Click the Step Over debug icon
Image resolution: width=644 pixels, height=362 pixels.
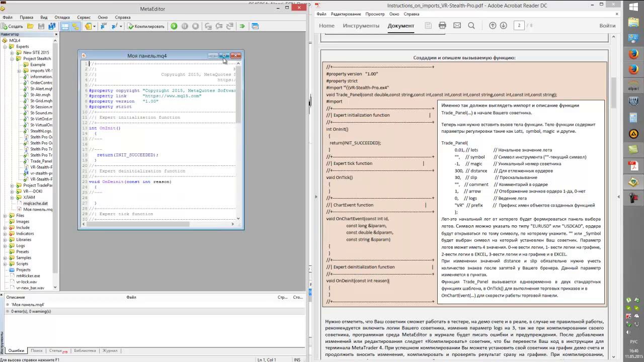(x=219, y=26)
